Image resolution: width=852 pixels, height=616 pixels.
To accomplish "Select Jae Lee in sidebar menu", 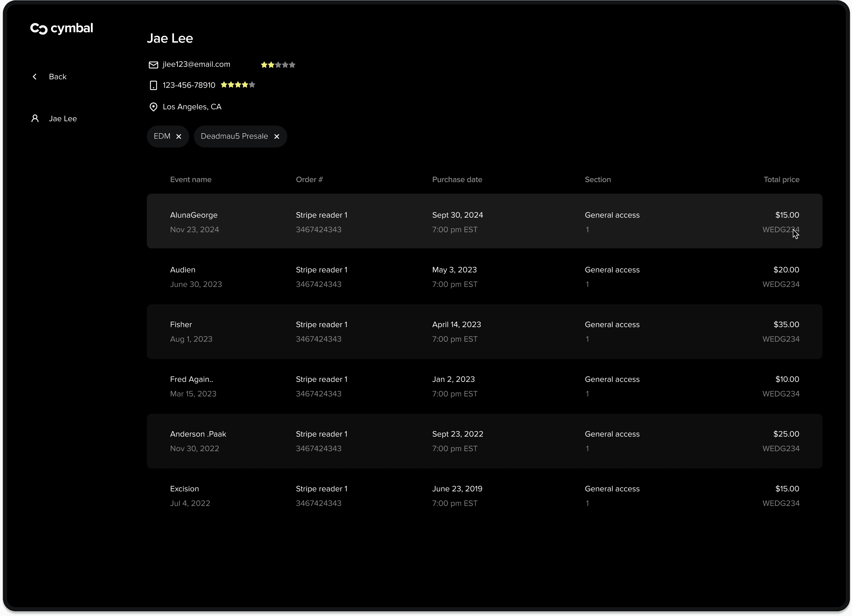I will (x=63, y=119).
